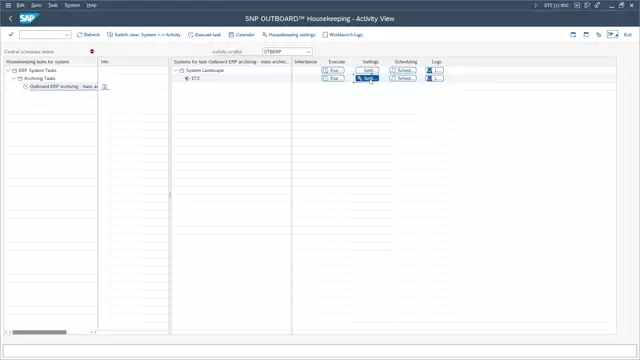Screen dimensions: 640x360
Task: Collapse the Archiving Tasks node
Action: click(14, 78)
